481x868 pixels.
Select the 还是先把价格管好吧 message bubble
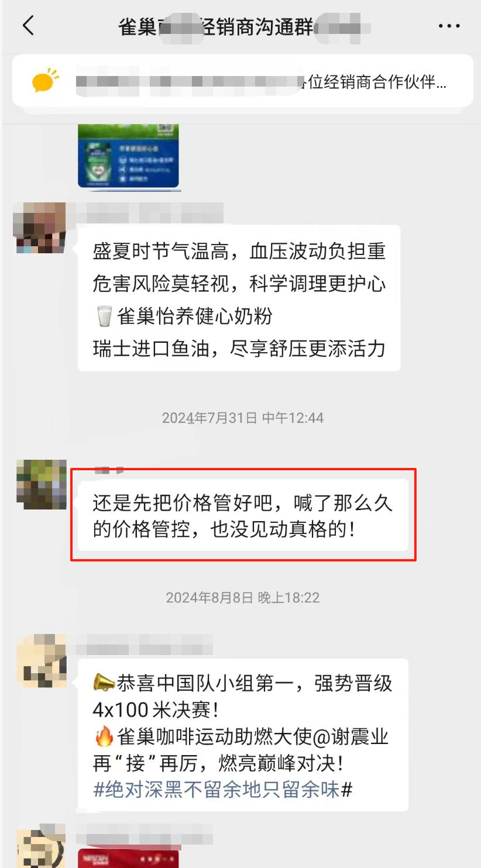pyautogui.click(x=243, y=515)
